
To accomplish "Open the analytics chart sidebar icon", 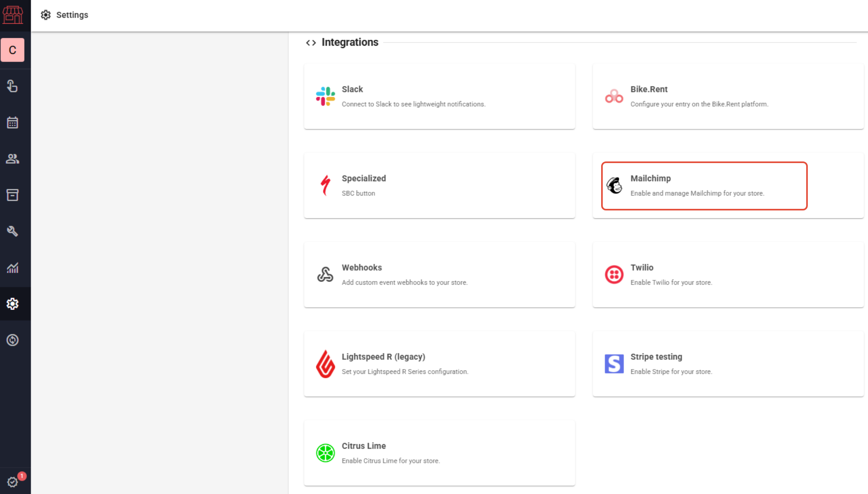I will [x=12, y=267].
